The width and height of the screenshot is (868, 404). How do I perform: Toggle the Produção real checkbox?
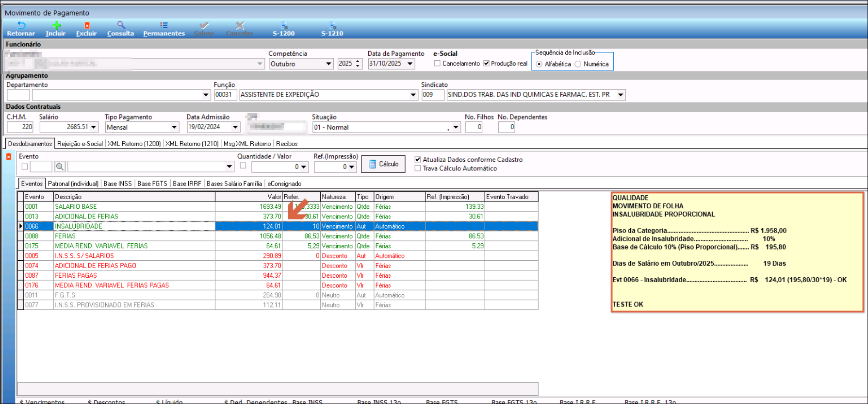486,64
